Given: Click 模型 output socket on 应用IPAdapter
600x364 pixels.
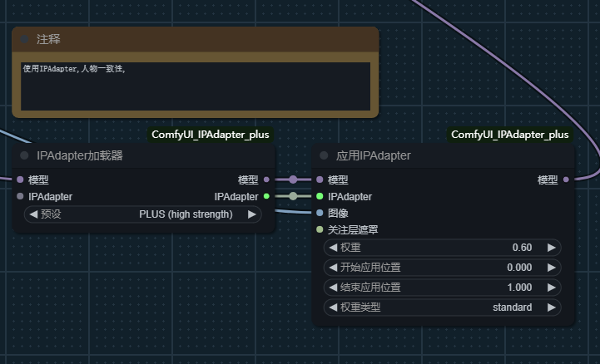Looking at the screenshot, I should (566, 180).
